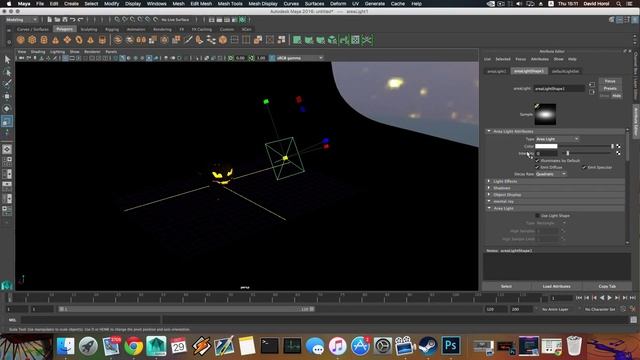The width and height of the screenshot is (640, 360).
Task: Switch to the Rigging shelf tab
Action: 112,29
